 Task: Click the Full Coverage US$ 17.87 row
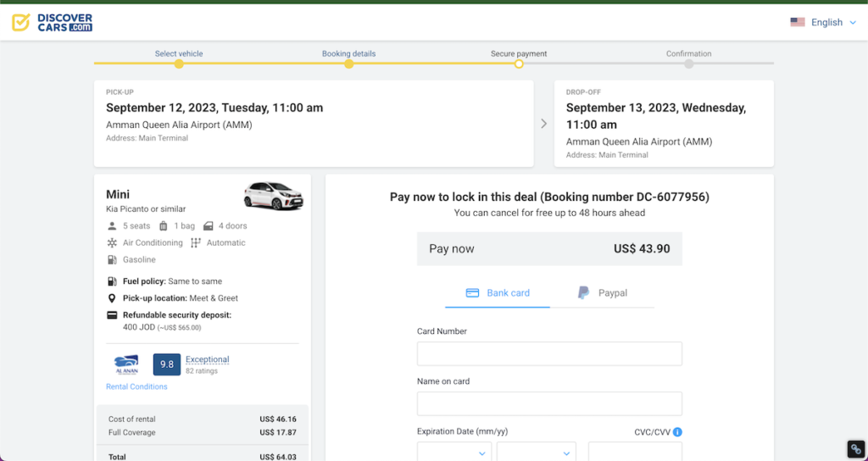pos(202,433)
